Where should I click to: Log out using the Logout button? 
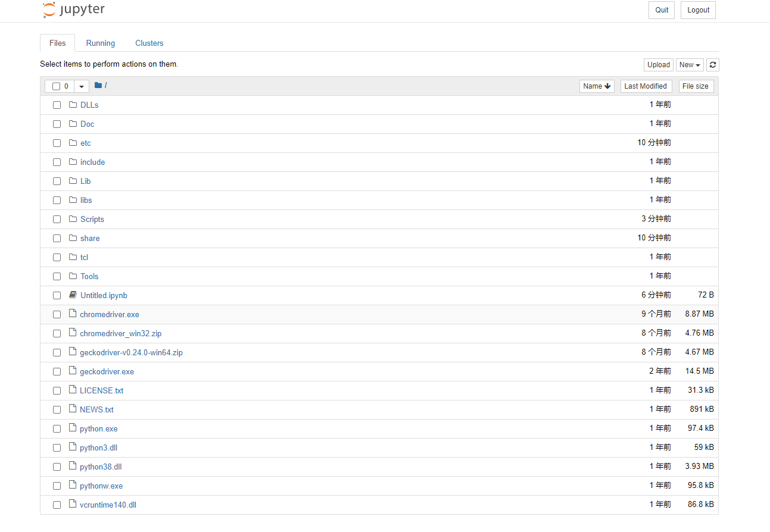[698, 10]
